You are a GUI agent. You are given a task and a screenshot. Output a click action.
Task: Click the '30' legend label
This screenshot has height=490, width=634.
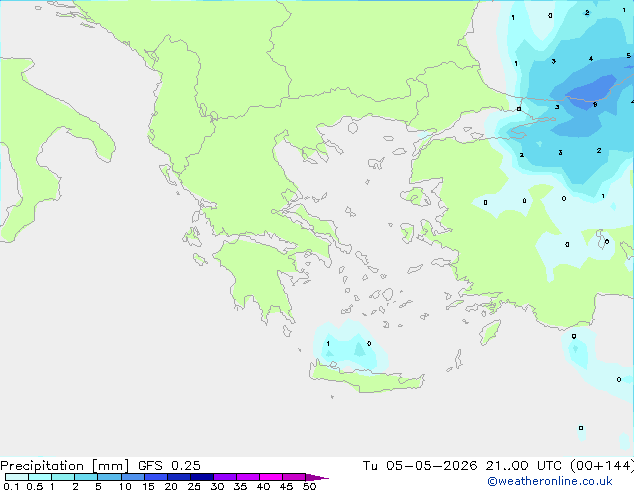[217, 486]
